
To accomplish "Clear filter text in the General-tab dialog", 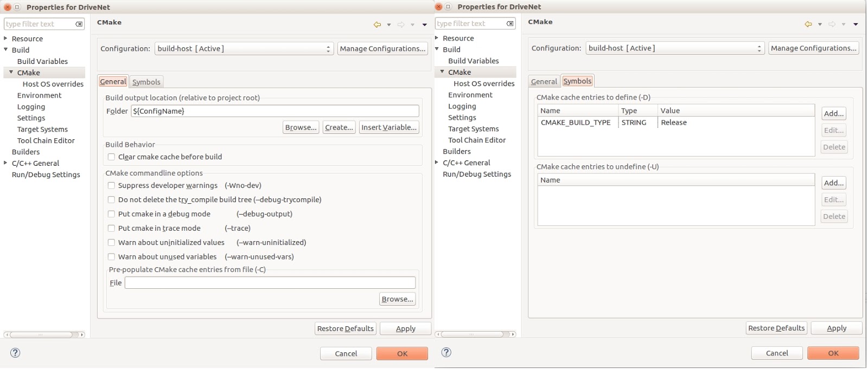I will pyautogui.click(x=79, y=24).
